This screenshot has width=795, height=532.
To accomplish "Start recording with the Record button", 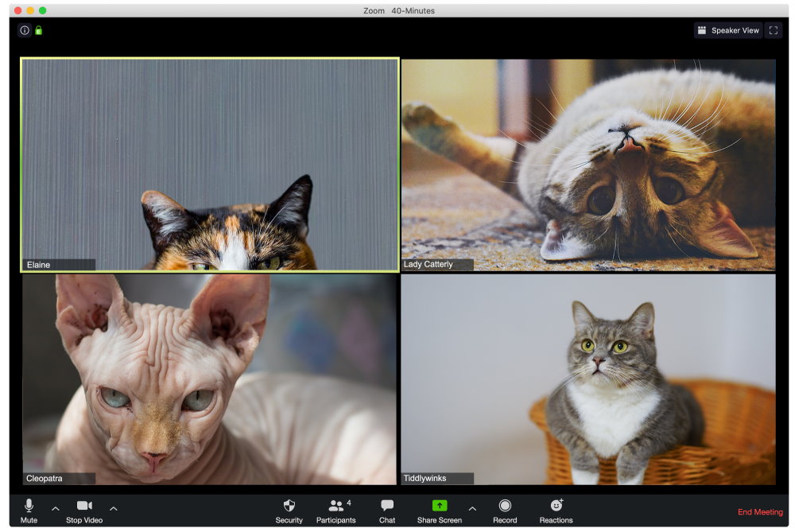I will click(505, 511).
